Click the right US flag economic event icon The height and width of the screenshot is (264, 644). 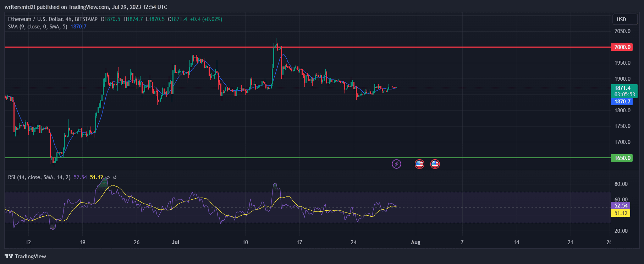click(x=435, y=164)
